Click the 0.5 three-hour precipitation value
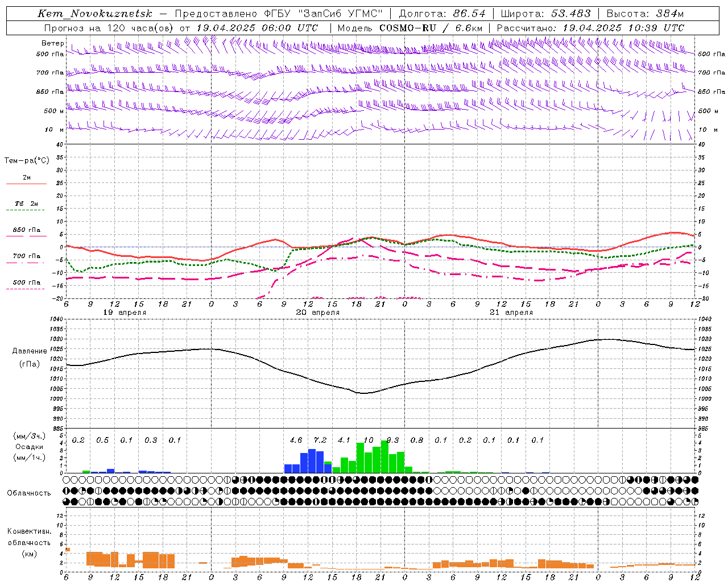728x582 pixels. pos(102,440)
